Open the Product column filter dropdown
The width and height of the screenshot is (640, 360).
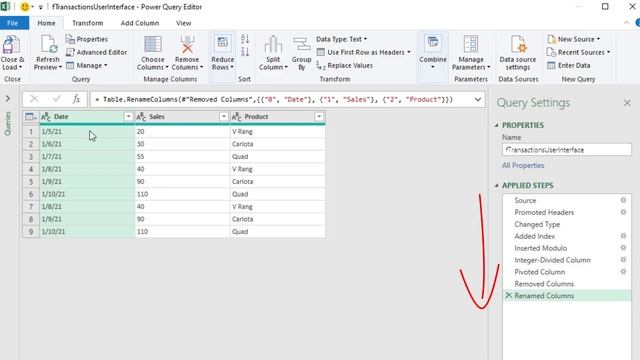pos(319,117)
